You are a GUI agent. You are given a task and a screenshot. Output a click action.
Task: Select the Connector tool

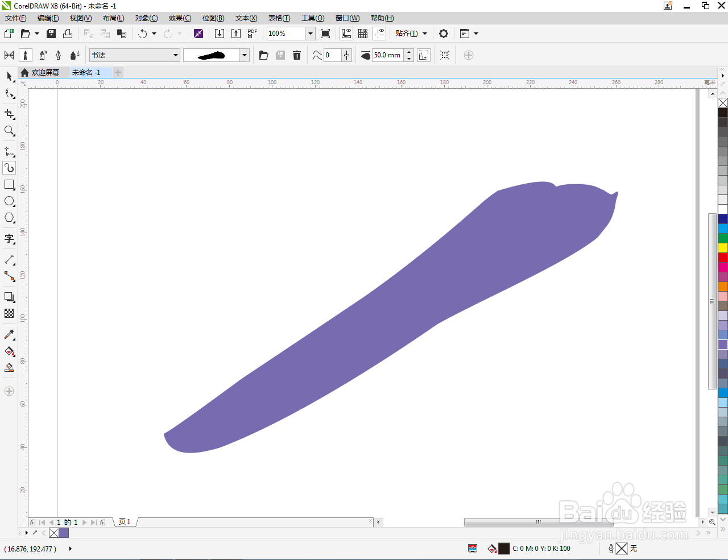click(x=9, y=276)
